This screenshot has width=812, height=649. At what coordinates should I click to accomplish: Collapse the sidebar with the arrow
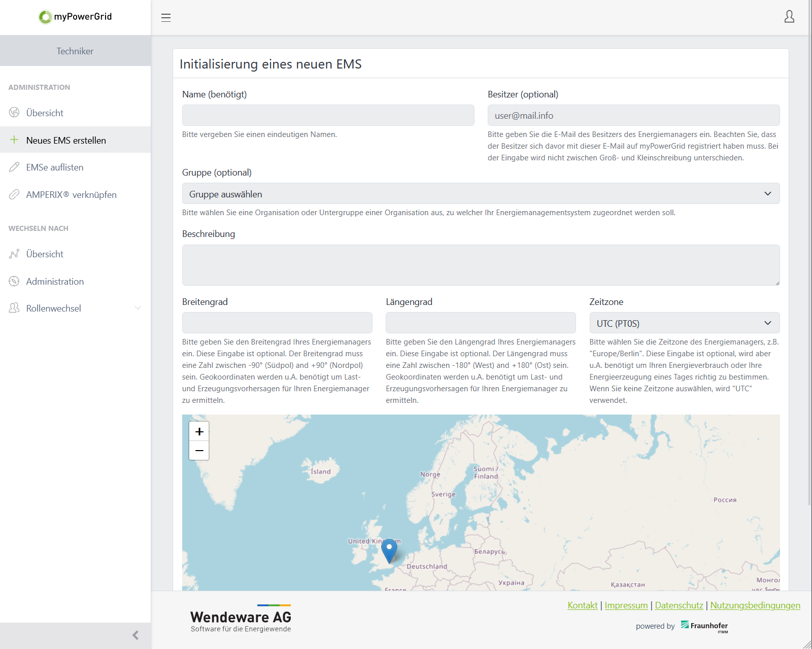(135, 635)
